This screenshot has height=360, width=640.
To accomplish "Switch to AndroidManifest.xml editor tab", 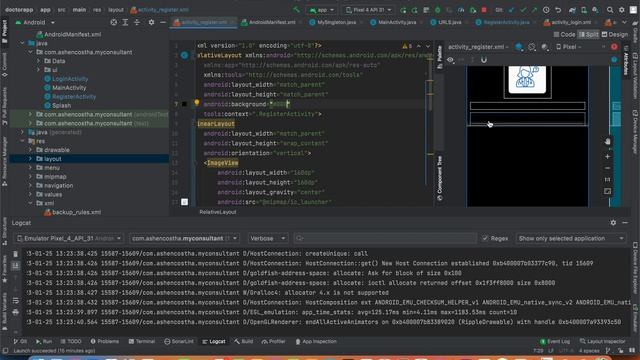I will (268, 22).
